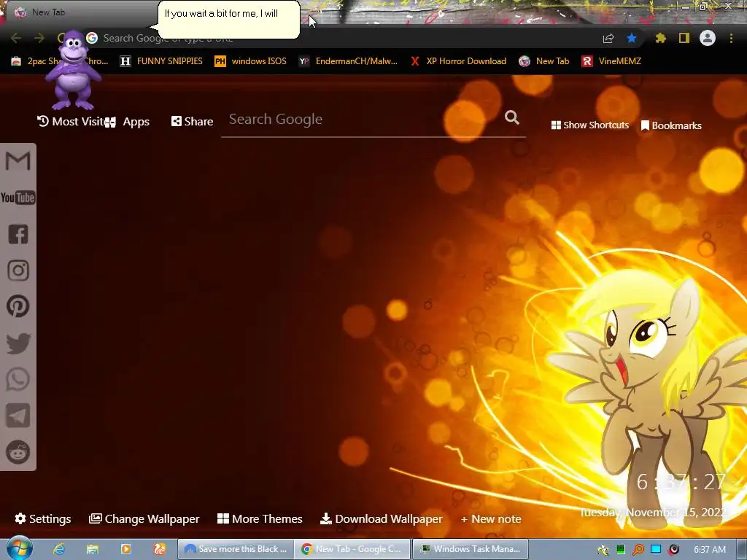
Task: Open Chrome side panel icon
Action: click(x=684, y=38)
